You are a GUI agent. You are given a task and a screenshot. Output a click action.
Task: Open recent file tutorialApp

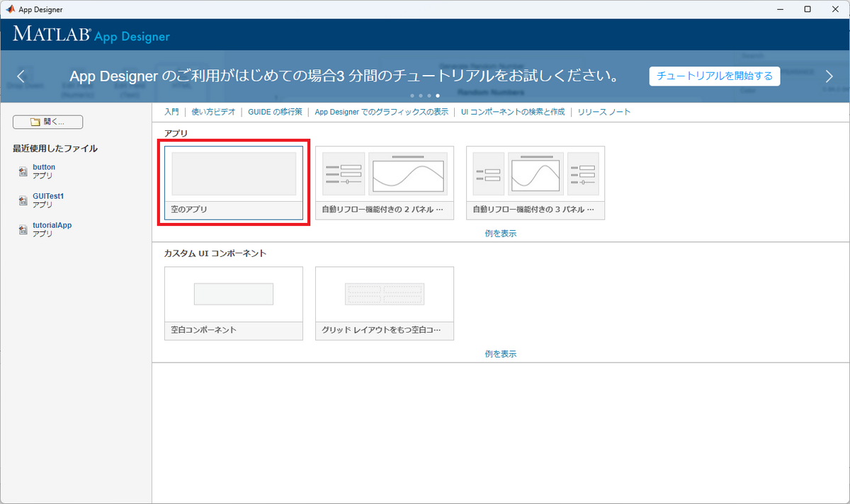click(x=52, y=225)
